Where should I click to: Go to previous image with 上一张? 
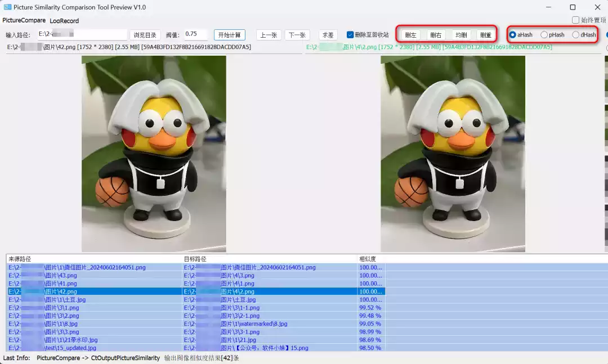point(269,35)
